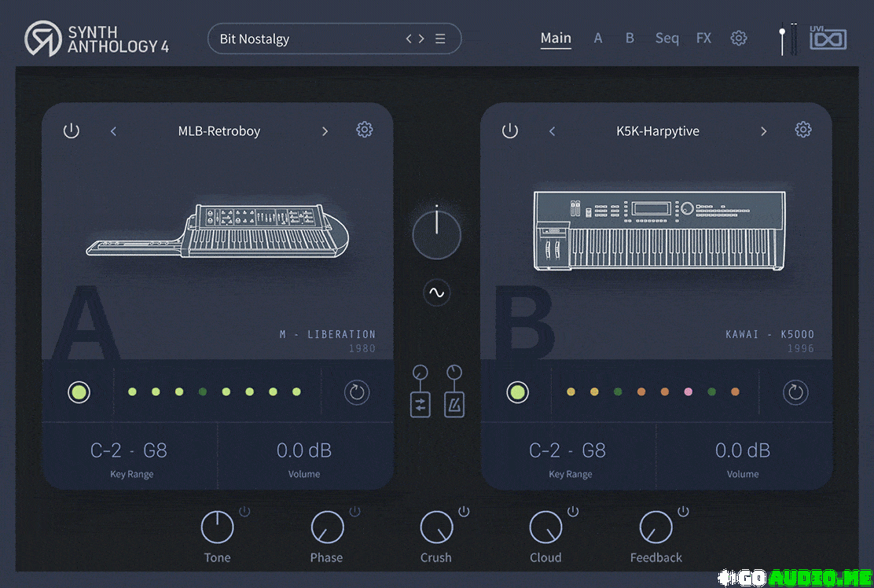
Task: Click the Tone knob
Action: pos(218,527)
